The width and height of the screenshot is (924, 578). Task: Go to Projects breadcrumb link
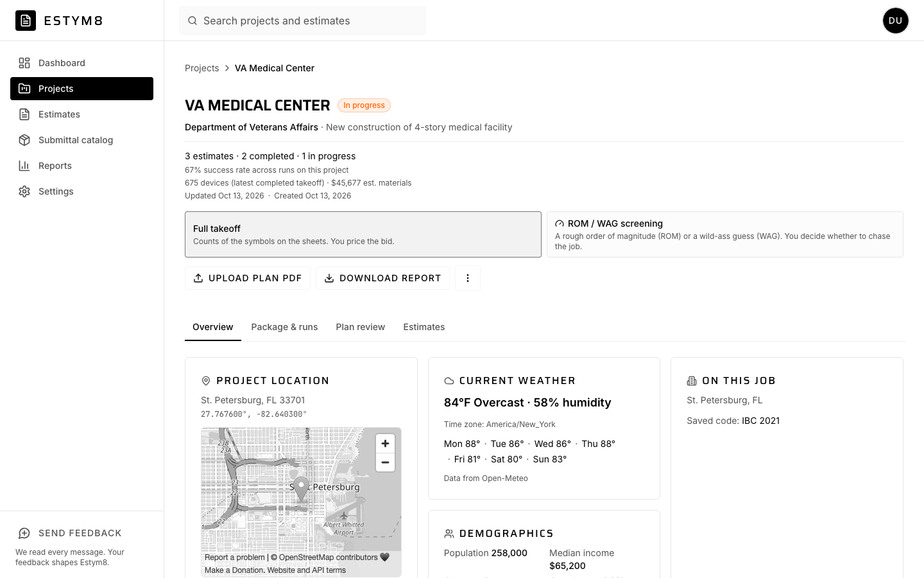pos(201,68)
